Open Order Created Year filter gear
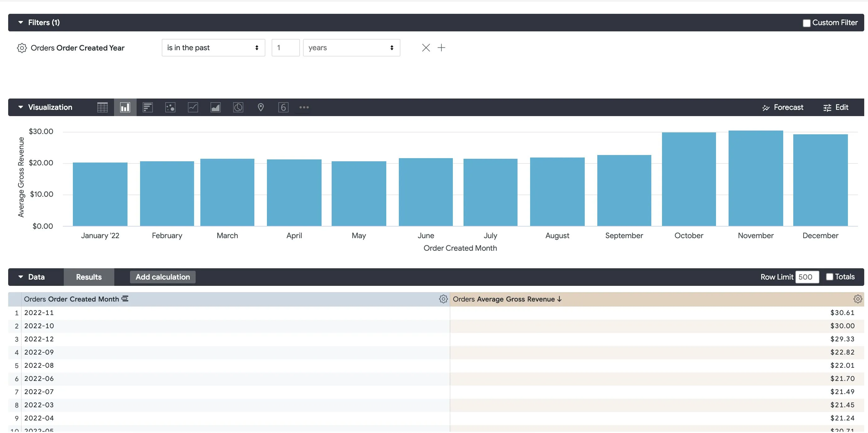The image size is (868, 433). pyautogui.click(x=22, y=48)
